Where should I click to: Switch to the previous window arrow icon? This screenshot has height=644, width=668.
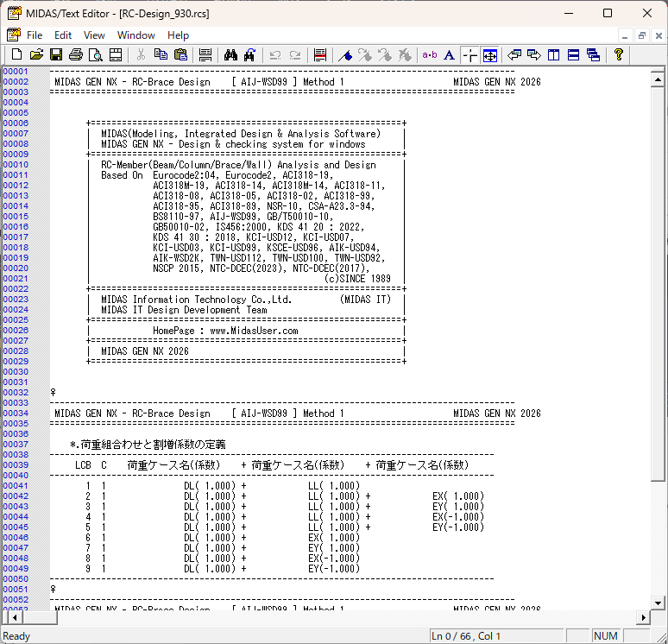pyautogui.click(x=514, y=55)
